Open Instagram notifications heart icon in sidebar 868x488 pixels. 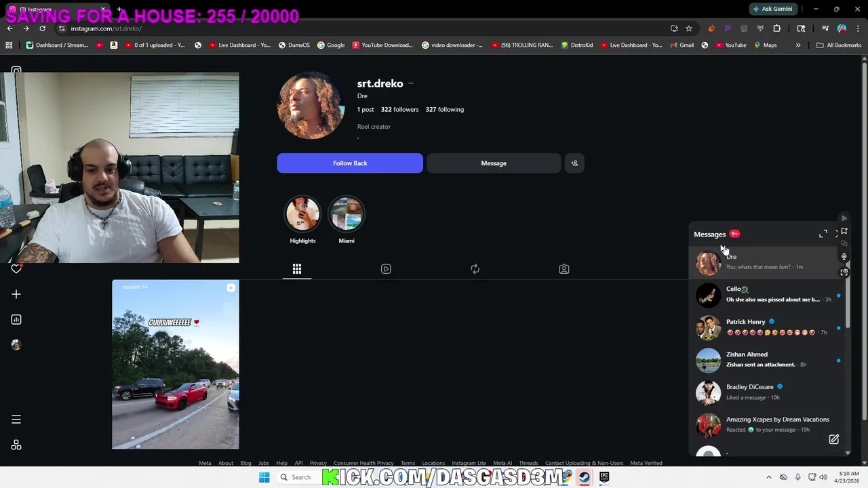[x=16, y=268]
